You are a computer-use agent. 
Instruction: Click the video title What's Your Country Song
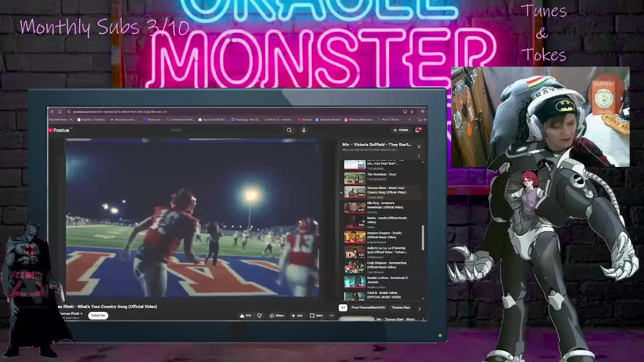pos(107,306)
